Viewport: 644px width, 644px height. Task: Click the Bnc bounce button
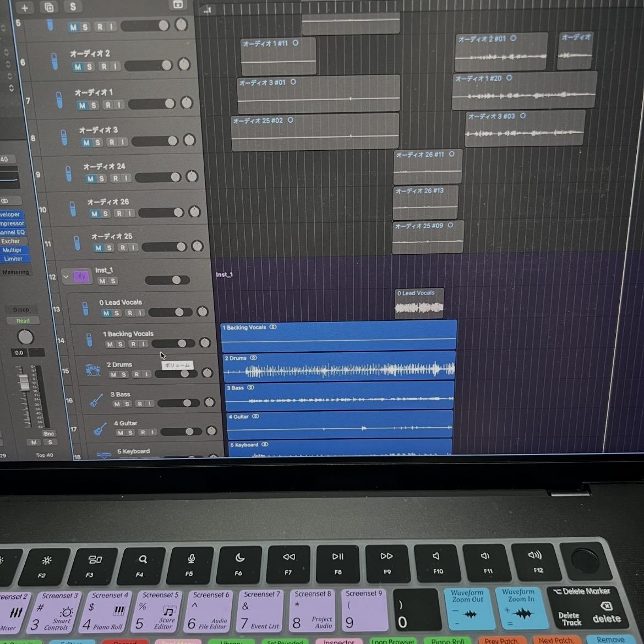click(x=49, y=434)
